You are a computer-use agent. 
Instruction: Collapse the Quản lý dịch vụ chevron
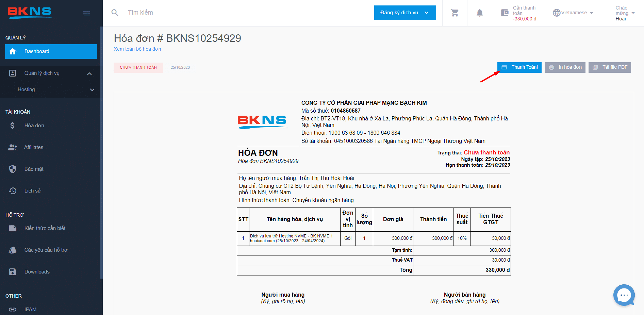click(89, 73)
